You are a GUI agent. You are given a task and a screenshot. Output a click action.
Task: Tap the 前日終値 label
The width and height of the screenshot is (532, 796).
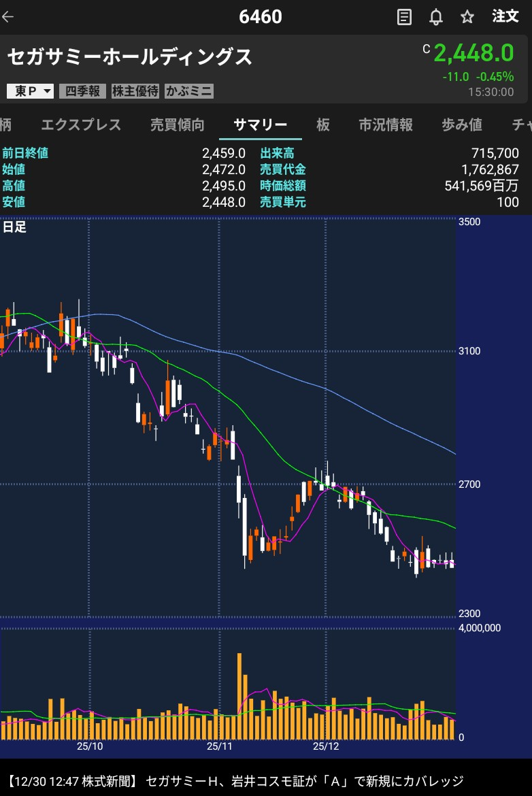25,153
